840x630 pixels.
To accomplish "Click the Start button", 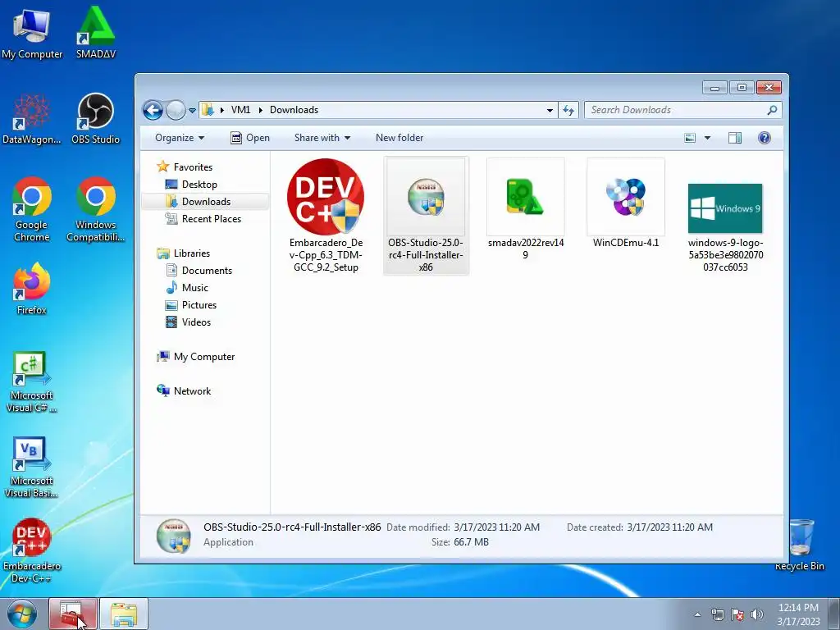I will pos(22,614).
